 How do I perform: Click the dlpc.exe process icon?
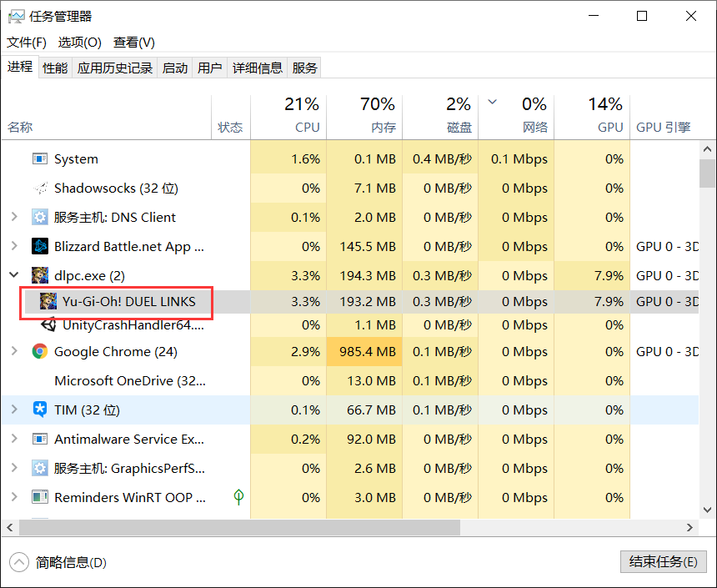[40, 275]
